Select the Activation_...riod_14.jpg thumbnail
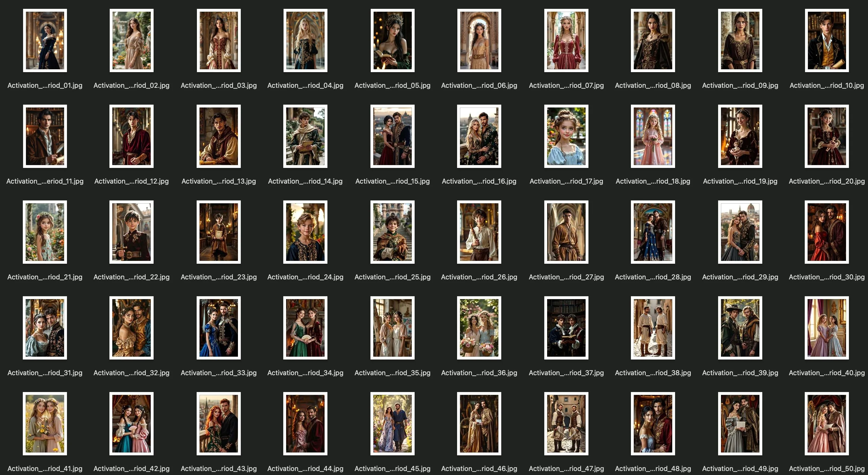Image resolution: width=868 pixels, height=475 pixels. [305, 136]
